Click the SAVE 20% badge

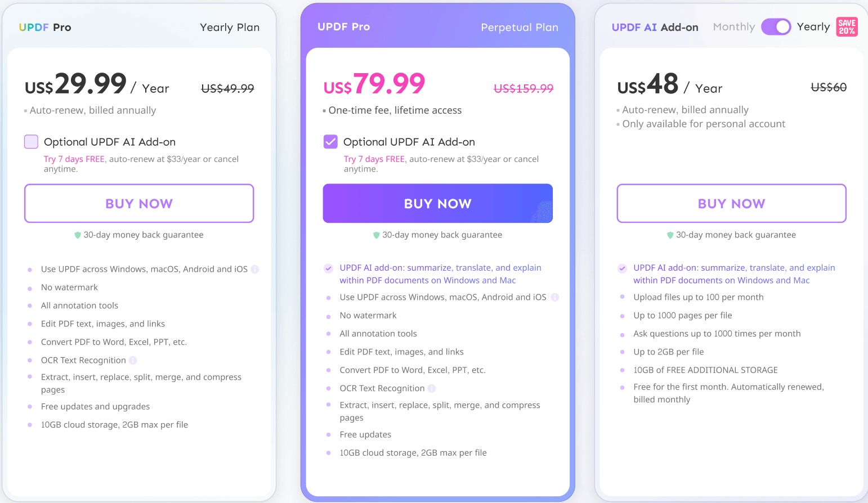(847, 26)
